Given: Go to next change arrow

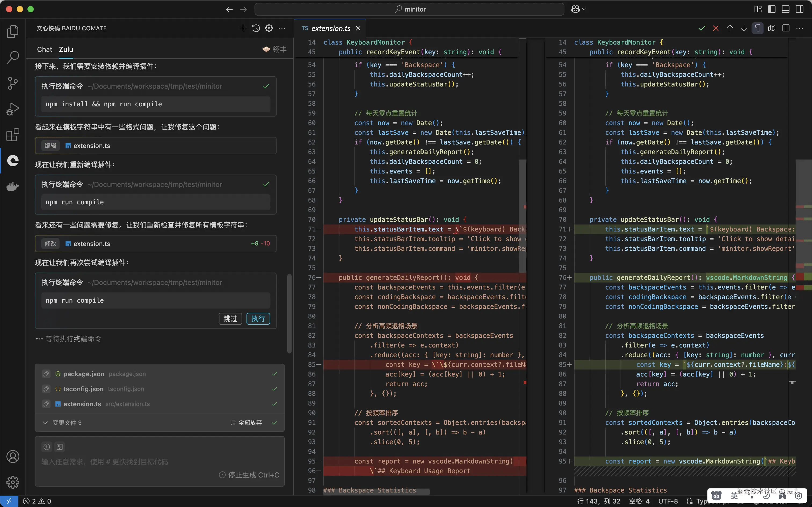Looking at the screenshot, I should (744, 28).
